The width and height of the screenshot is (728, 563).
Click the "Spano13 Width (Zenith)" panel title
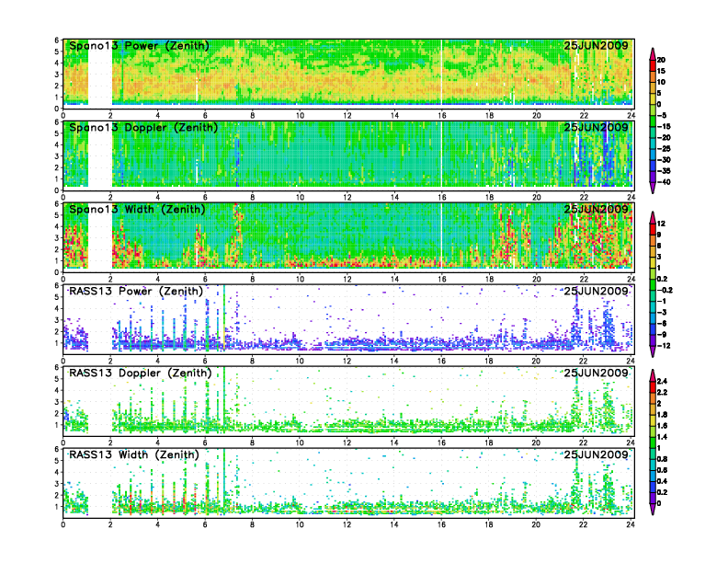(x=137, y=210)
